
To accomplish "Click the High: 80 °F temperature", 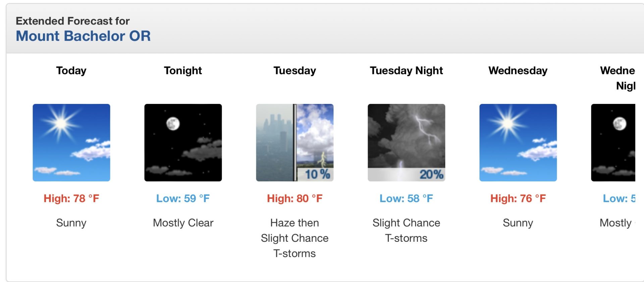I will tap(295, 199).
